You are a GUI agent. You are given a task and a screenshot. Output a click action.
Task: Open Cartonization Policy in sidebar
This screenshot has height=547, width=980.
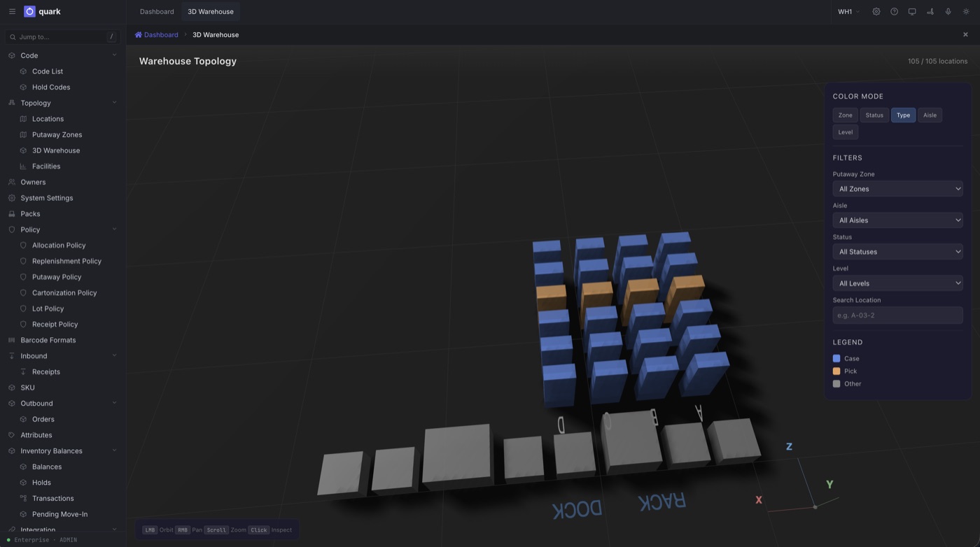click(x=62, y=293)
